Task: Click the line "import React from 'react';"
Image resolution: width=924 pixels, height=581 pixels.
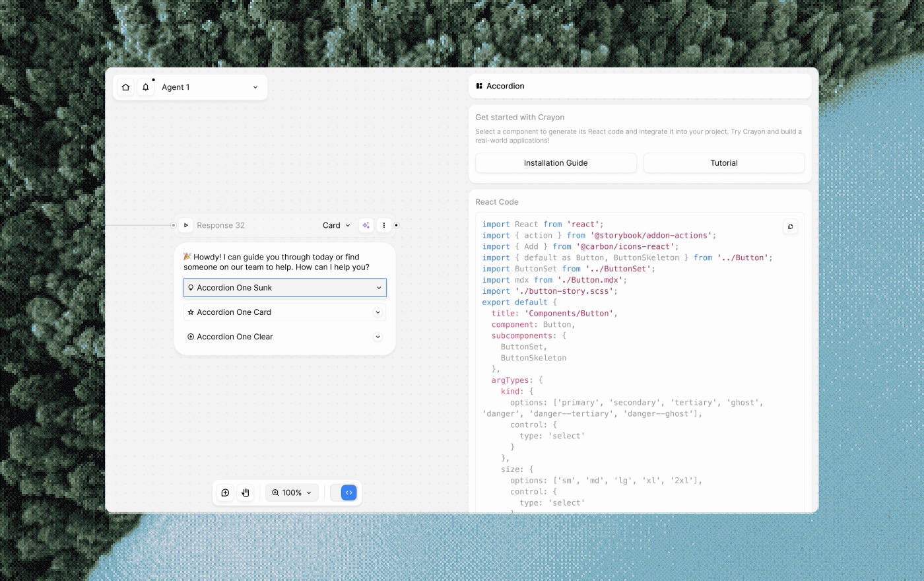Action: 543,224
